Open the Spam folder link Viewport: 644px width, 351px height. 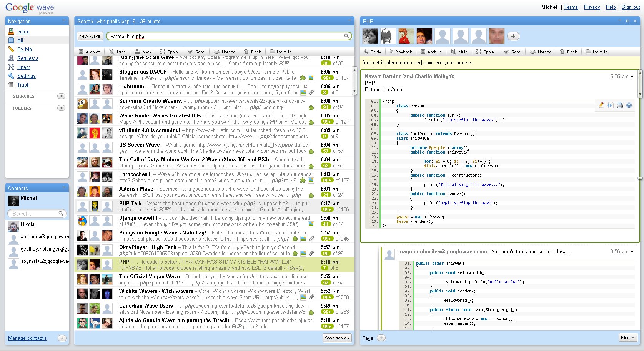point(24,67)
